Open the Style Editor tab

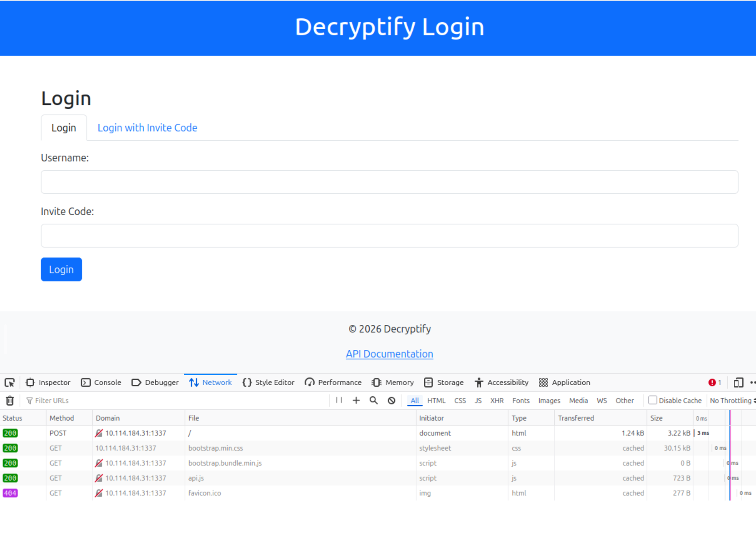[268, 382]
